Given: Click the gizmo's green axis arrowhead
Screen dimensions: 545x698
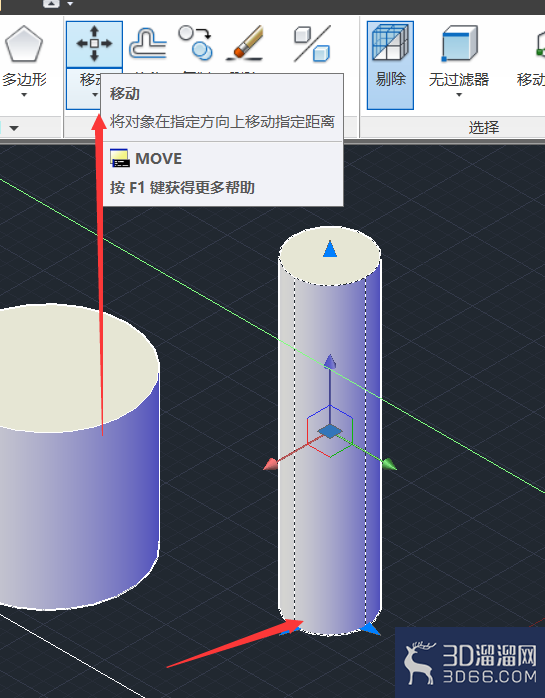Looking at the screenshot, I should pyautogui.click(x=389, y=464).
